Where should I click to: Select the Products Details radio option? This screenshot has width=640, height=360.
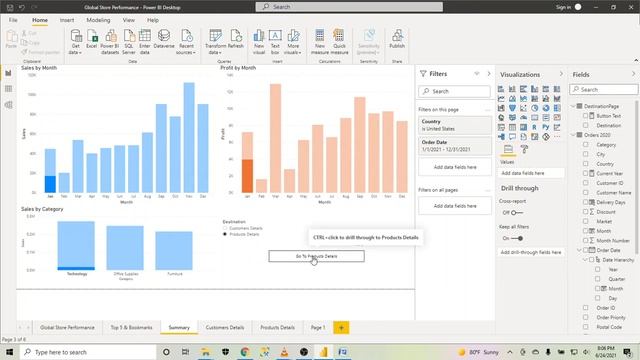click(225, 234)
